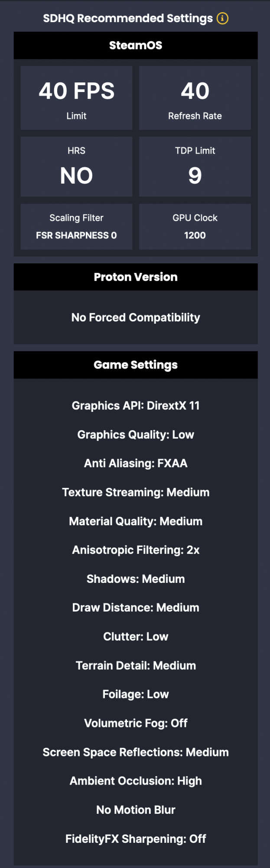Click Volumetric Fog: Off setting
The height and width of the screenshot is (868, 270).
click(x=136, y=723)
